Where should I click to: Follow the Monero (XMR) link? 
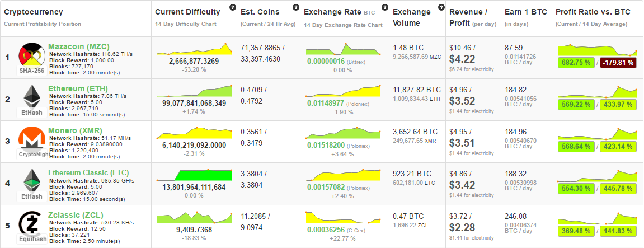point(76,130)
